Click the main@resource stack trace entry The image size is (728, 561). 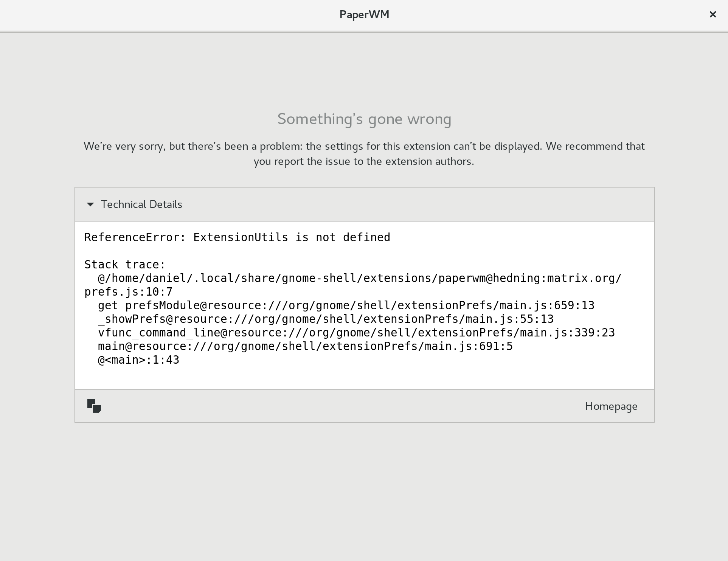click(x=305, y=346)
